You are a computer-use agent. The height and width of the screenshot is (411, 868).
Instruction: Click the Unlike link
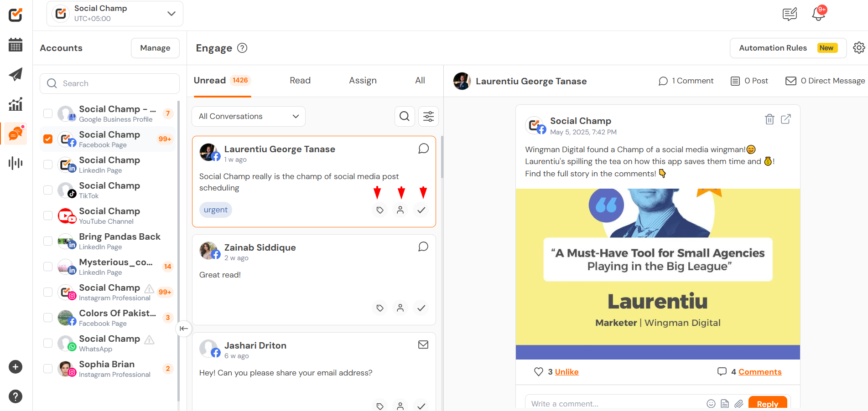pos(567,372)
